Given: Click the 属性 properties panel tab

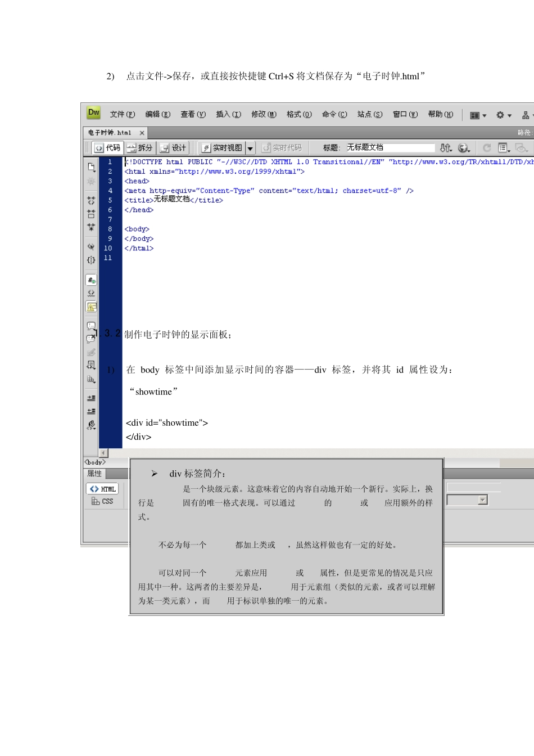Looking at the screenshot, I should [x=94, y=474].
